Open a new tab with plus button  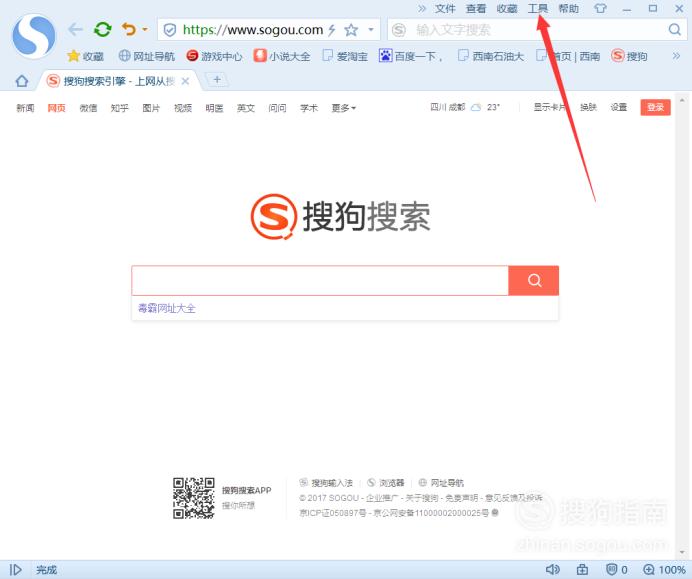217,79
